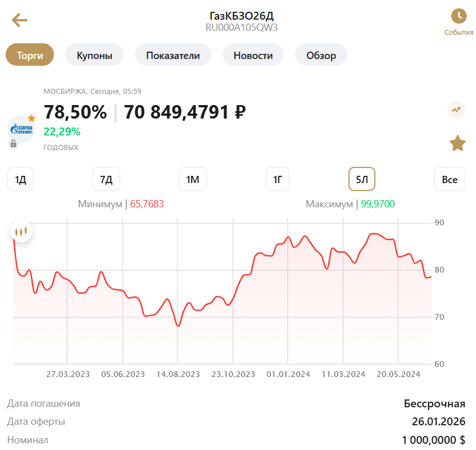Click the price 78,50% value

pos(75,112)
